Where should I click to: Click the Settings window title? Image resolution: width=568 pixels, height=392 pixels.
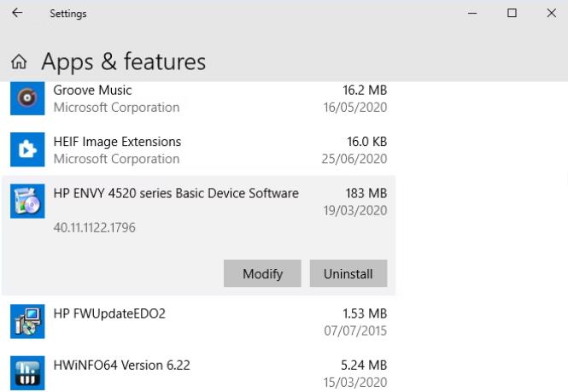68,14
